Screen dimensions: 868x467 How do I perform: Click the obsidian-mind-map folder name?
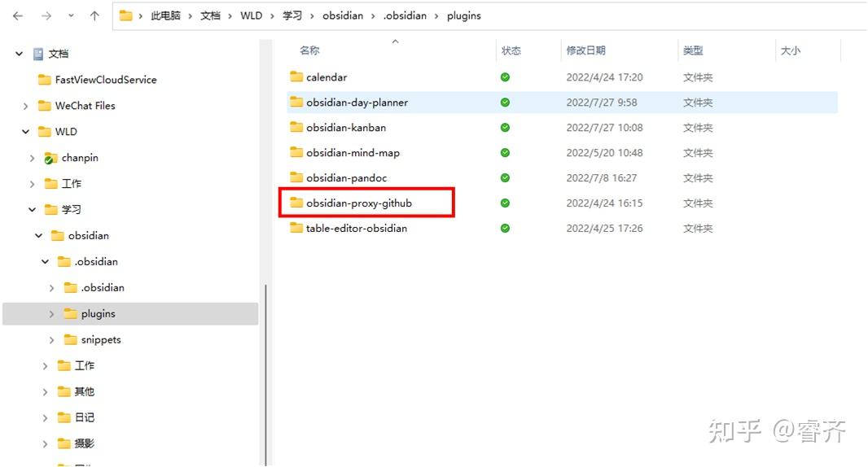tap(353, 153)
